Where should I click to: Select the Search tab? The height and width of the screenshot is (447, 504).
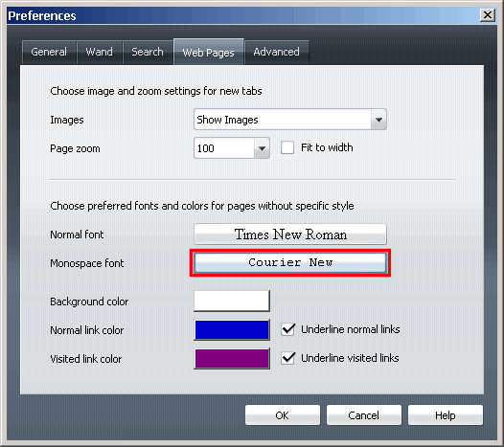tap(148, 52)
